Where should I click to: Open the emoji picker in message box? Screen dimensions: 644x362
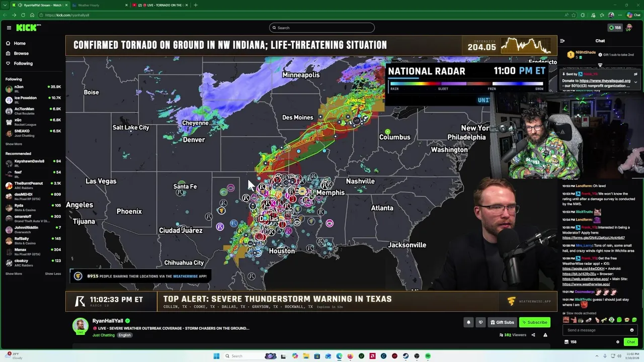(x=632, y=330)
